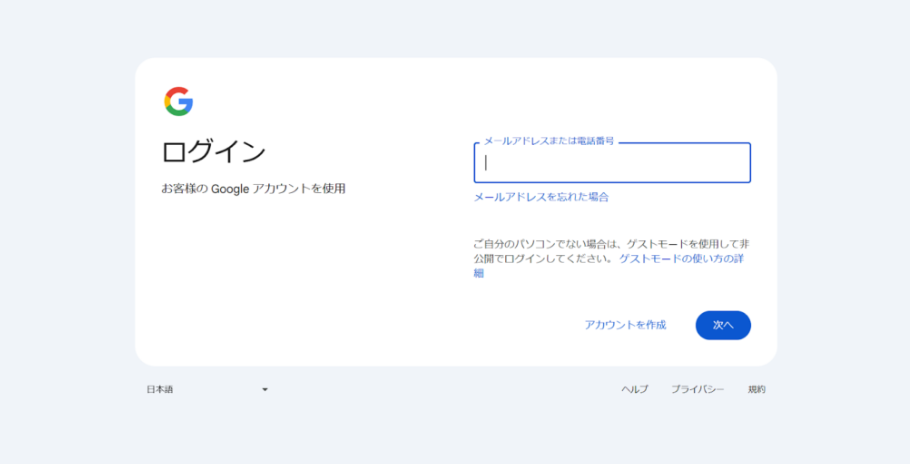The image size is (910, 464).
Task: Open the ゲストモードの使い方の詳細 link
Action: coord(681,259)
